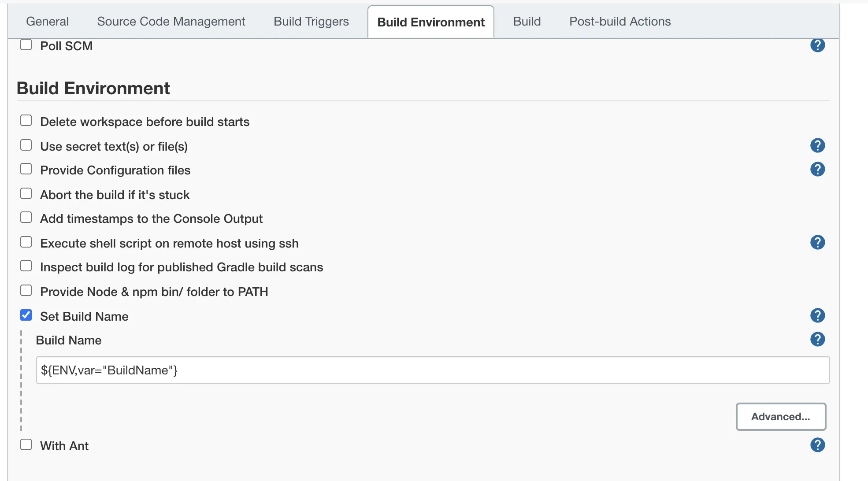Click into the Build Name text field
This screenshot has height=481, width=868.
pyautogui.click(x=432, y=370)
